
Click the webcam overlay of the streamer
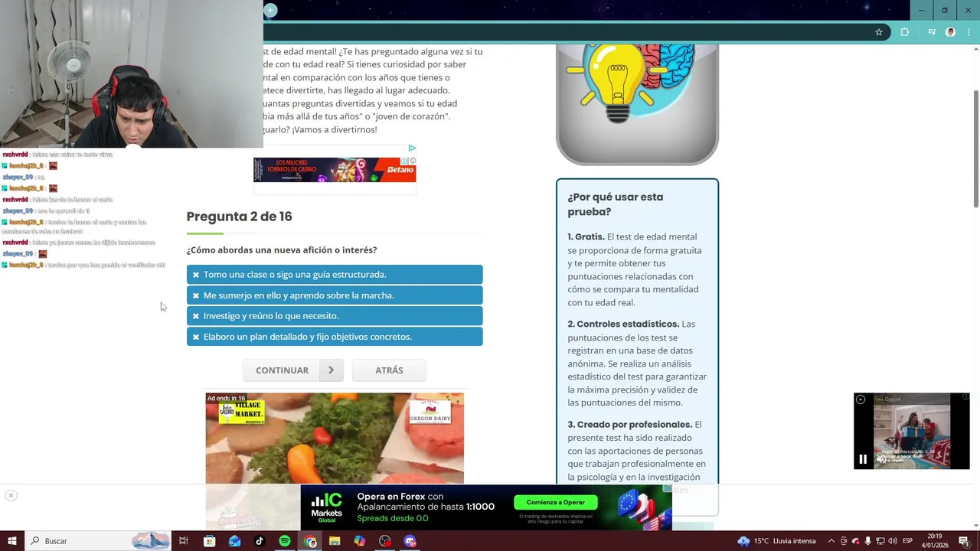[x=132, y=73]
